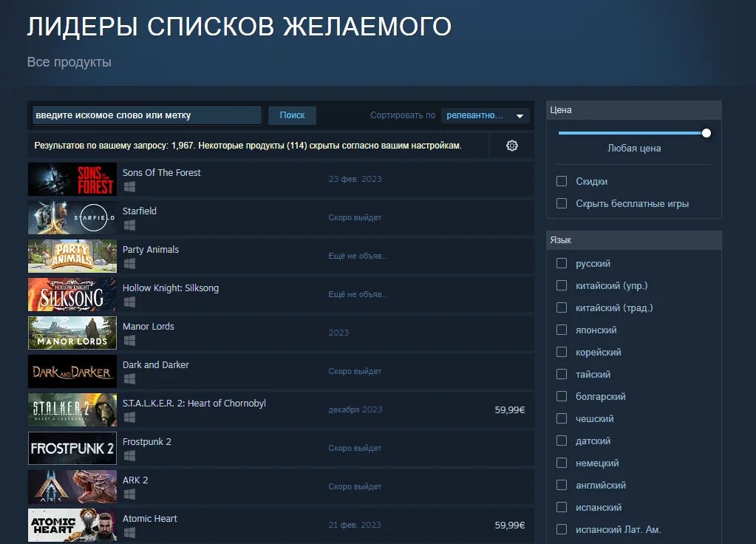Image resolution: width=756 pixels, height=544 pixels.
Task: Open Hollow Knight: Silksong title link
Action: click(x=171, y=288)
